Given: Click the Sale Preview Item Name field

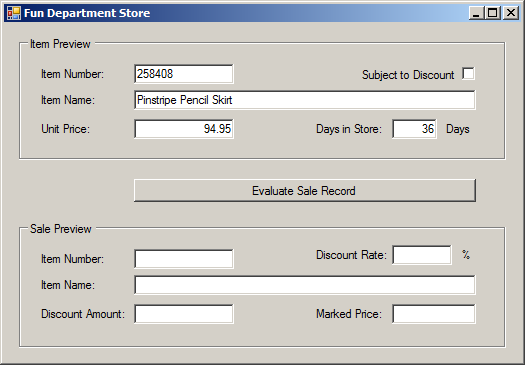Looking at the screenshot, I should (x=304, y=285).
